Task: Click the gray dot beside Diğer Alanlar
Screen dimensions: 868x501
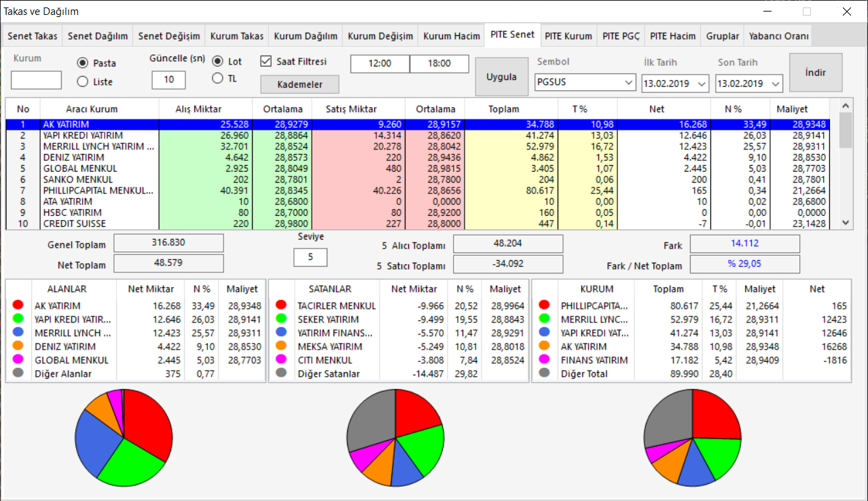Action: point(18,373)
